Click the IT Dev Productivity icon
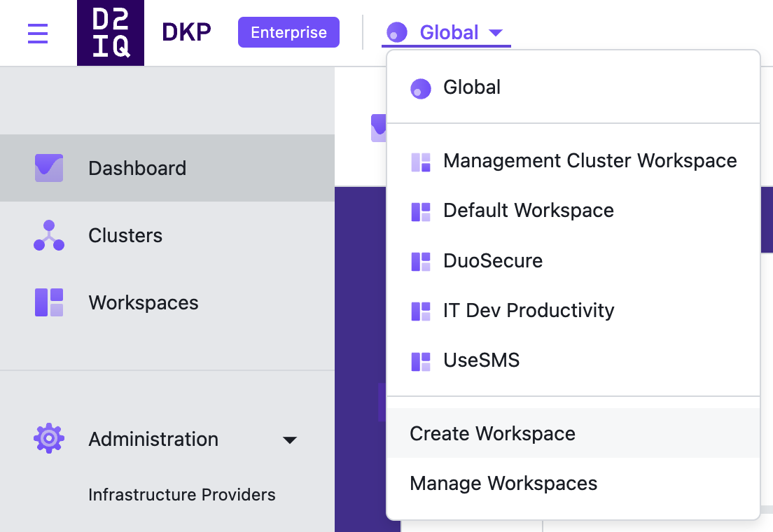Screen dimensions: 773x532 click(421, 311)
